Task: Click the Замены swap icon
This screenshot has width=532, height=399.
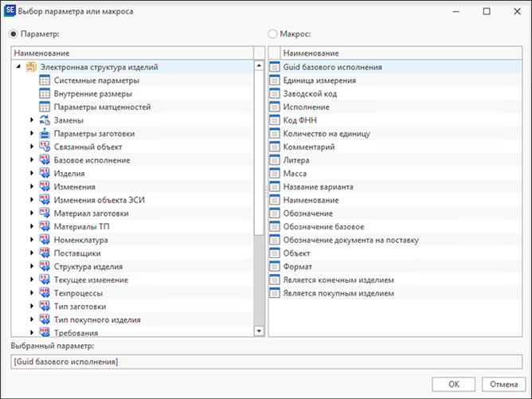Action: pos(45,120)
